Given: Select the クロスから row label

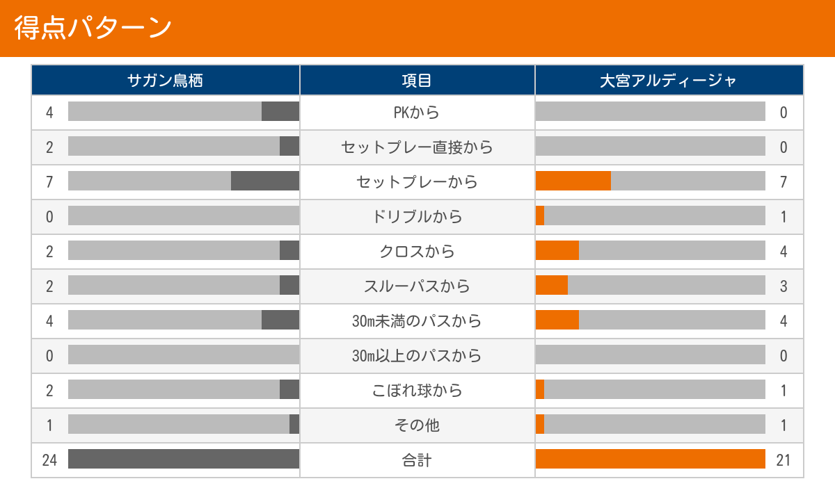Looking at the screenshot, I should [x=417, y=252].
